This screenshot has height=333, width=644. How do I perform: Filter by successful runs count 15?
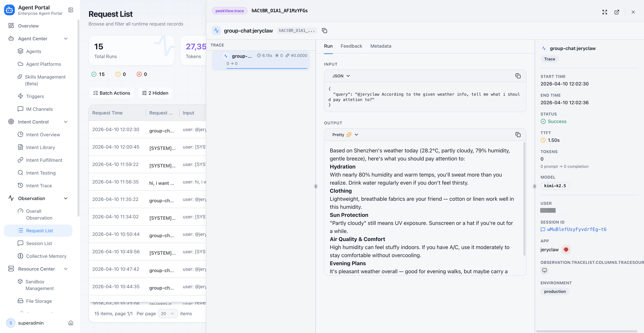98,74
